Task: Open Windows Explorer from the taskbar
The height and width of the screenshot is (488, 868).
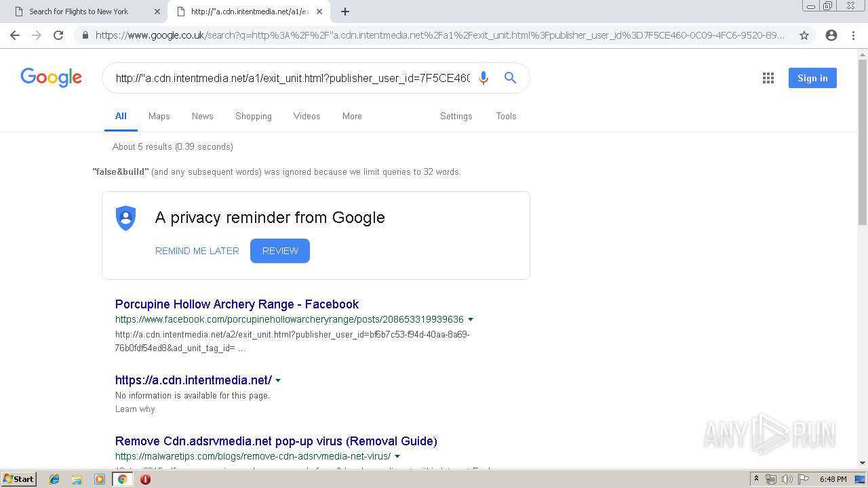Action: 77,479
